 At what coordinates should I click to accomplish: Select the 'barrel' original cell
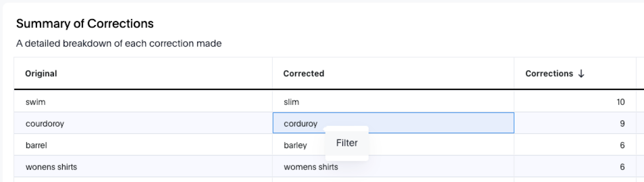pyautogui.click(x=36, y=145)
